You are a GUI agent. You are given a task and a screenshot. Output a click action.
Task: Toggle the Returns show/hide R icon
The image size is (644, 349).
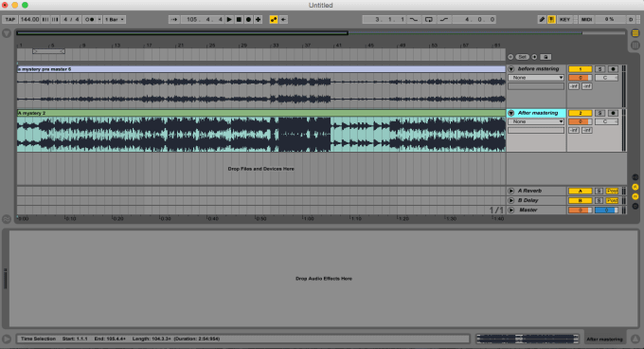[635, 187]
